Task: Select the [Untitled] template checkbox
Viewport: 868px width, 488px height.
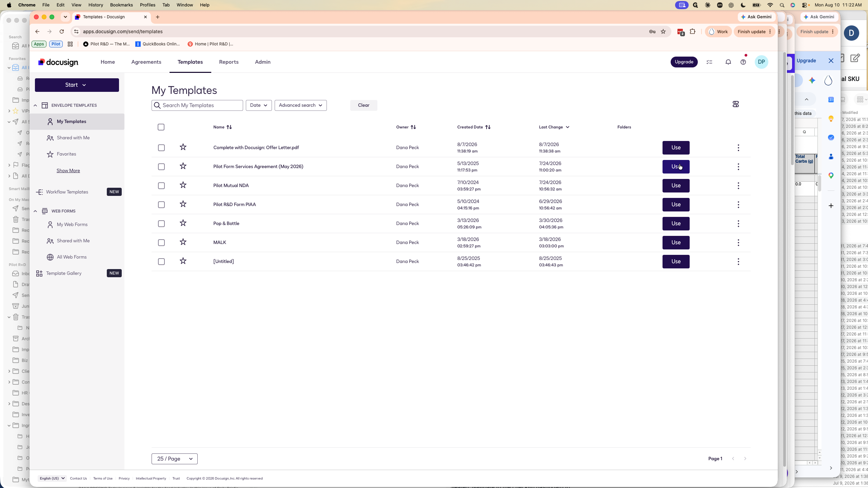Action: (x=161, y=262)
